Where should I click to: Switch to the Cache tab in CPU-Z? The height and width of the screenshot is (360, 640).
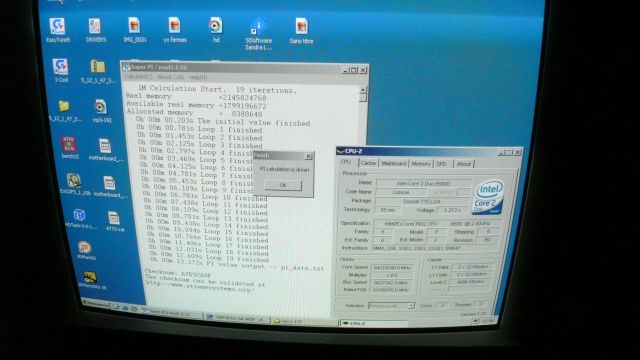[x=368, y=163]
